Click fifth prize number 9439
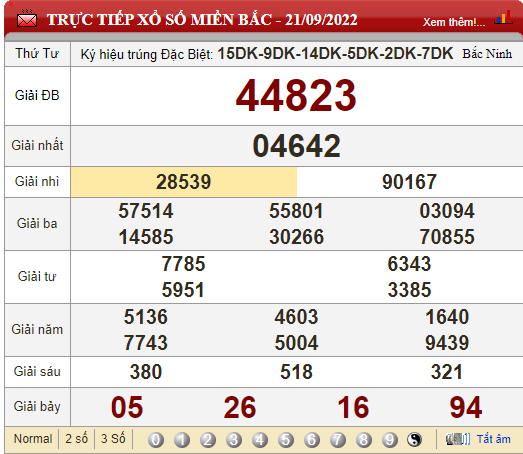523x454 pixels. [x=447, y=343]
